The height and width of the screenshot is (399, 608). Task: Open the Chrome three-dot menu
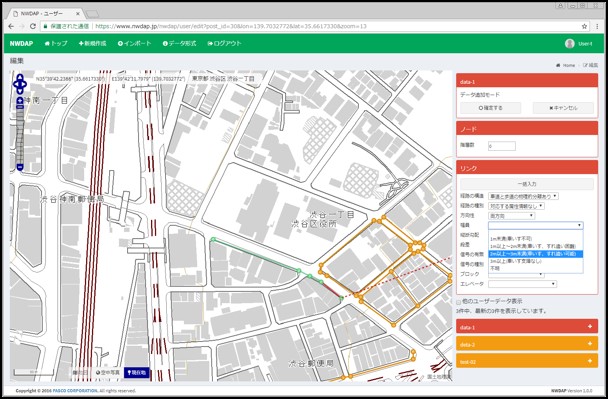pos(597,26)
